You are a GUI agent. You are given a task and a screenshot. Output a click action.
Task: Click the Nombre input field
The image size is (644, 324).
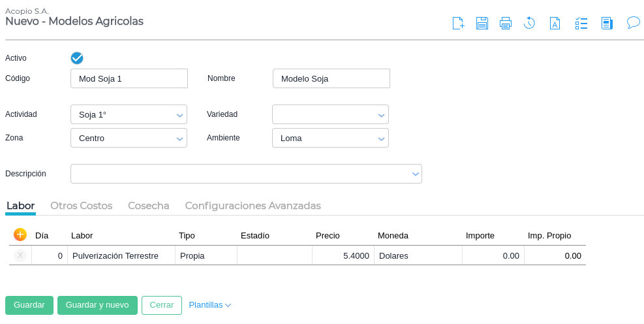click(331, 78)
